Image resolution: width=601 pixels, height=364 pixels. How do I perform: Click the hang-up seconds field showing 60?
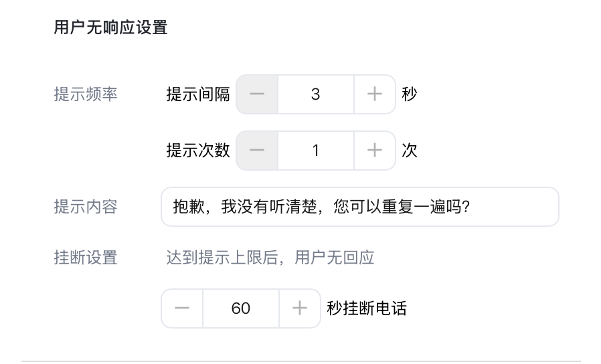(240, 308)
